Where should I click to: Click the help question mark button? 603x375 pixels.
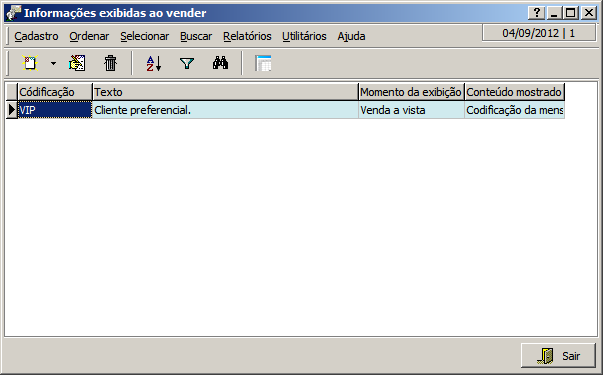tap(537, 13)
